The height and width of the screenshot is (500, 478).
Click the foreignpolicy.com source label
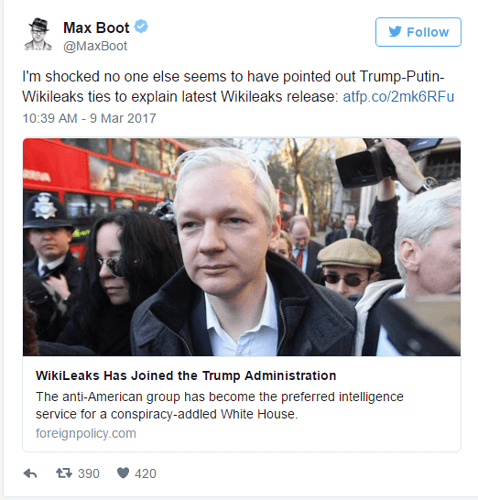[86, 433]
